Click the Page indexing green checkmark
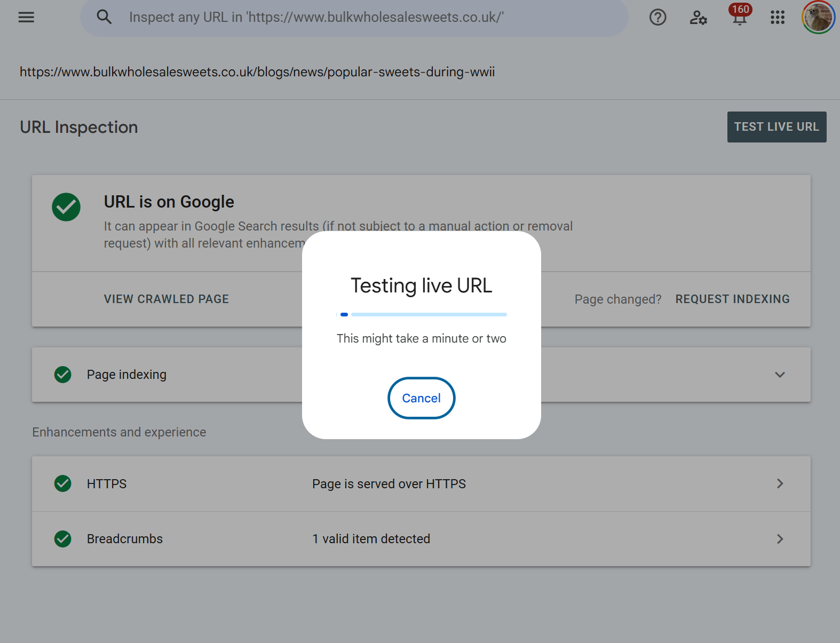Viewport: 840px width, 643px height. [63, 375]
